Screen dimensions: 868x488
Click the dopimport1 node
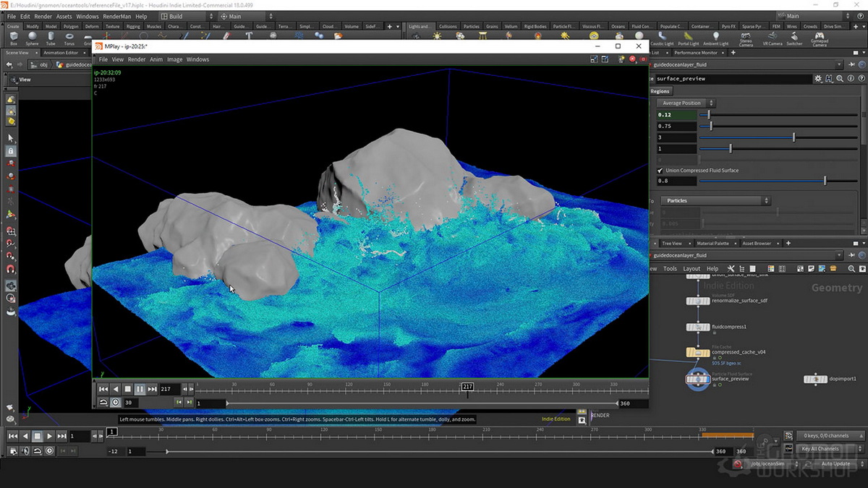click(815, 378)
